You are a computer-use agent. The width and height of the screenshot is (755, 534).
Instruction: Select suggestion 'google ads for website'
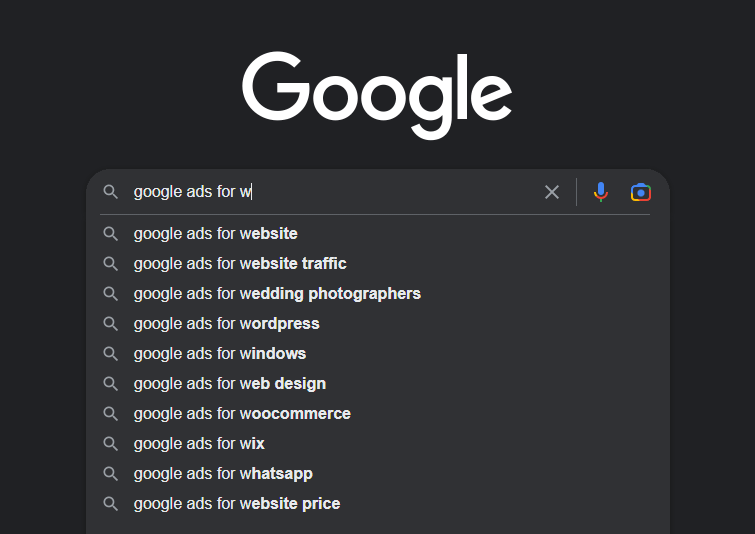(x=215, y=234)
